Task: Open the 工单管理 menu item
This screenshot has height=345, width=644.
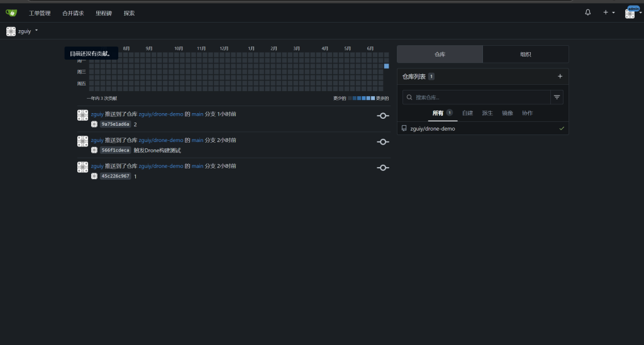Action: pyautogui.click(x=40, y=13)
